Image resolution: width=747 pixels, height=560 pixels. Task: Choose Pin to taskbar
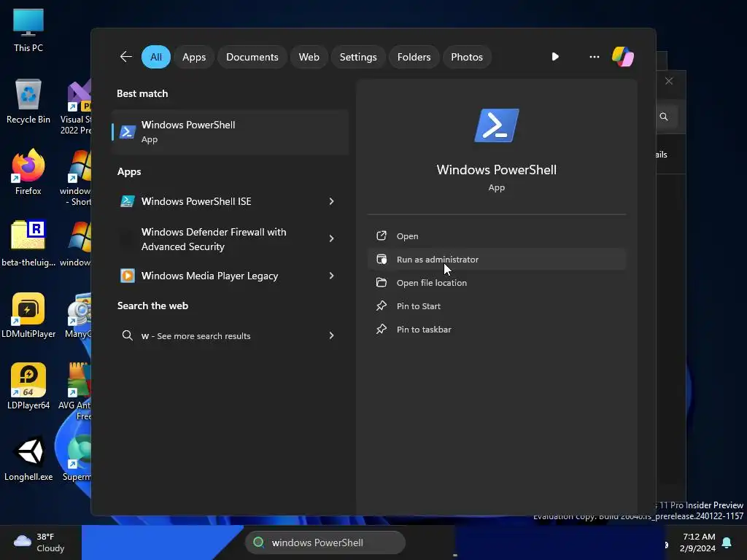pyautogui.click(x=496, y=329)
